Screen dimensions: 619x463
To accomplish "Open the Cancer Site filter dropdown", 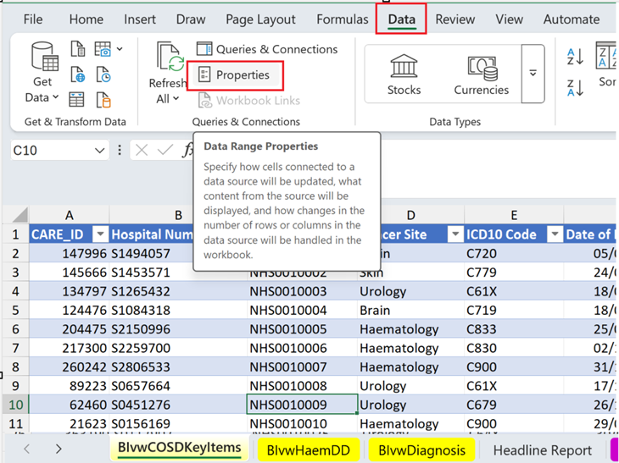I will (455, 235).
